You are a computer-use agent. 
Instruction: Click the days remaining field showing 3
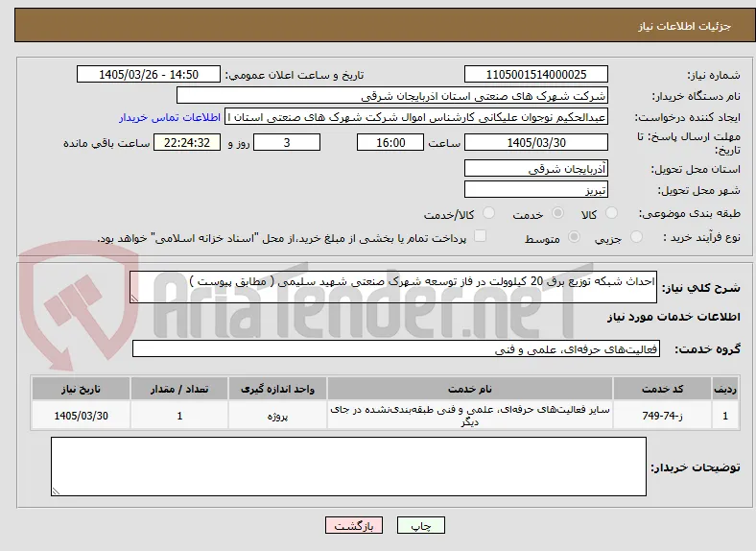pyautogui.click(x=287, y=142)
